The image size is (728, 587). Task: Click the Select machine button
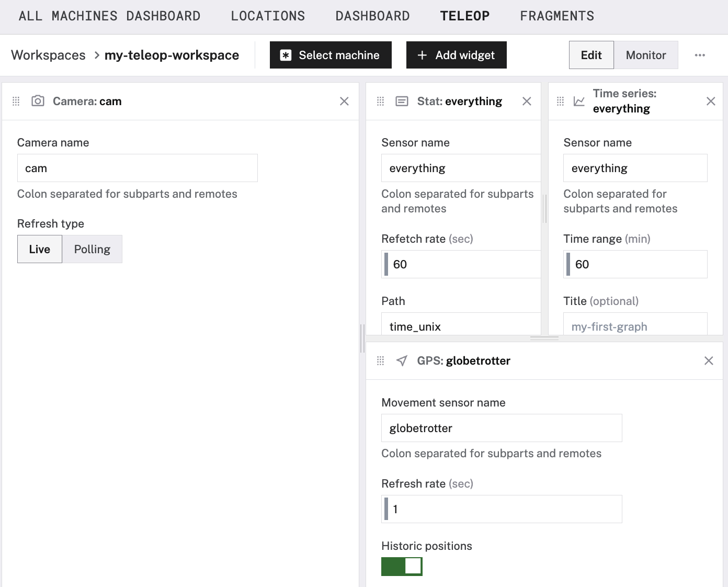click(x=331, y=55)
